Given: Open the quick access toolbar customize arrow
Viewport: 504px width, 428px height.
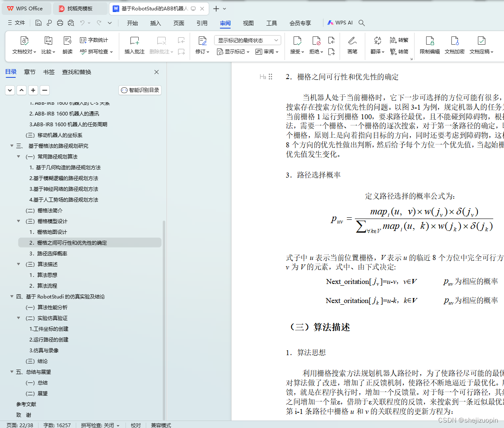Looking at the screenshot, I should 110,23.
